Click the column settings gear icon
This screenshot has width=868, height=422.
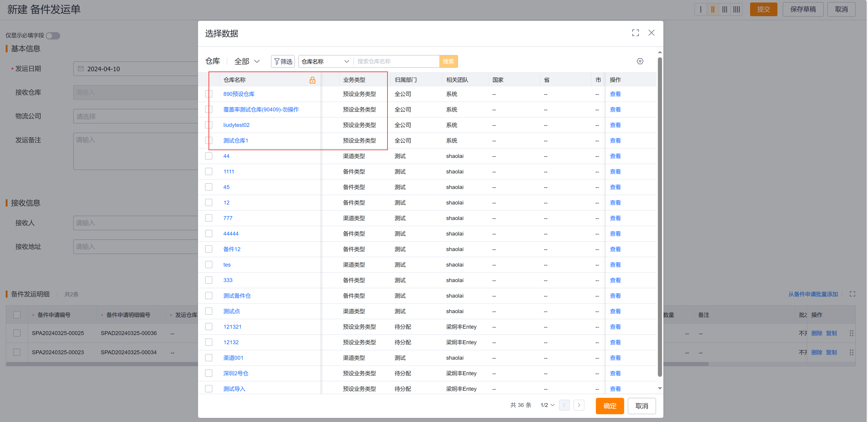click(x=640, y=61)
